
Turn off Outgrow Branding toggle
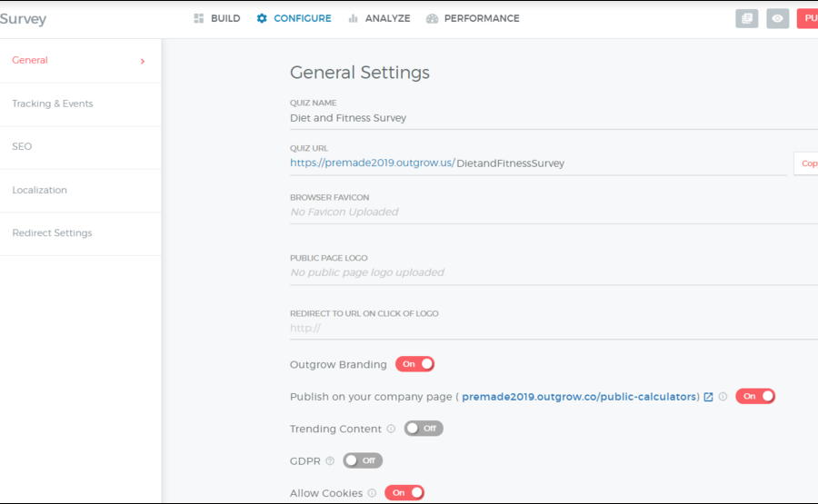pyautogui.click(x=414, y=364)
